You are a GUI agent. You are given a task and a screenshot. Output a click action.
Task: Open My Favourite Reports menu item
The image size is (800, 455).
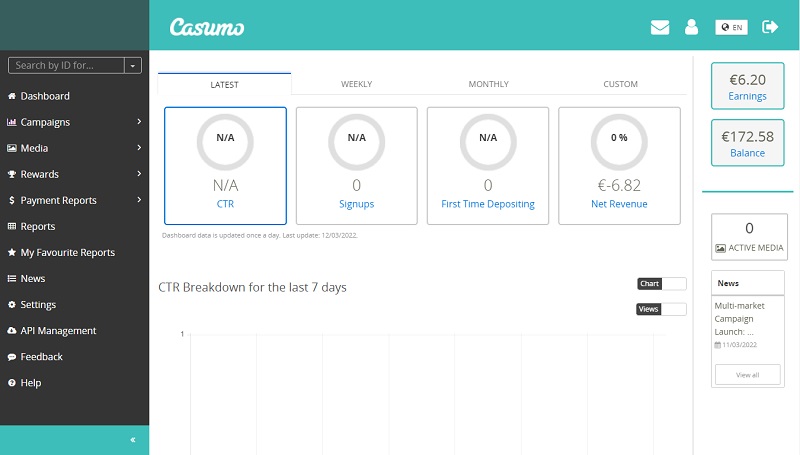point(67,252)
